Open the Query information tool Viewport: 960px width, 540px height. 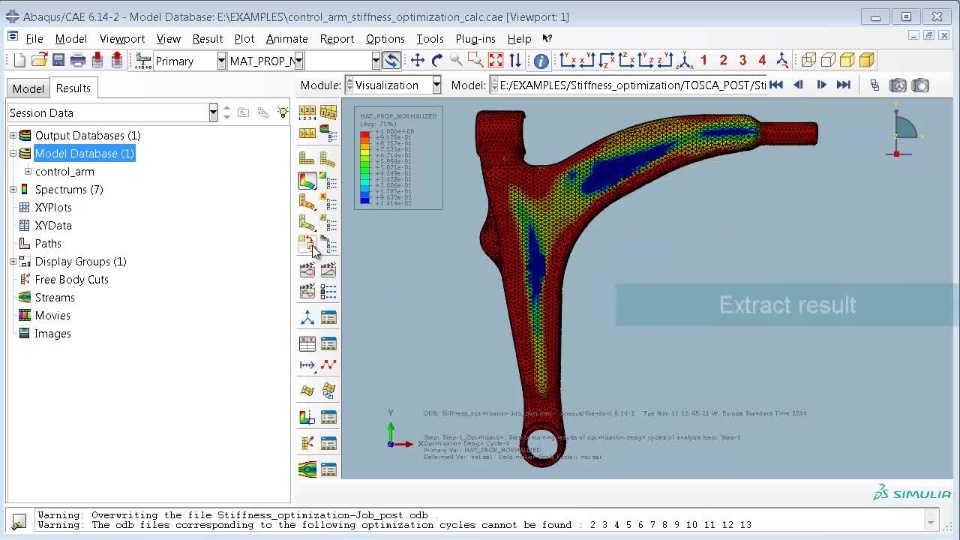tap(541, 61)
